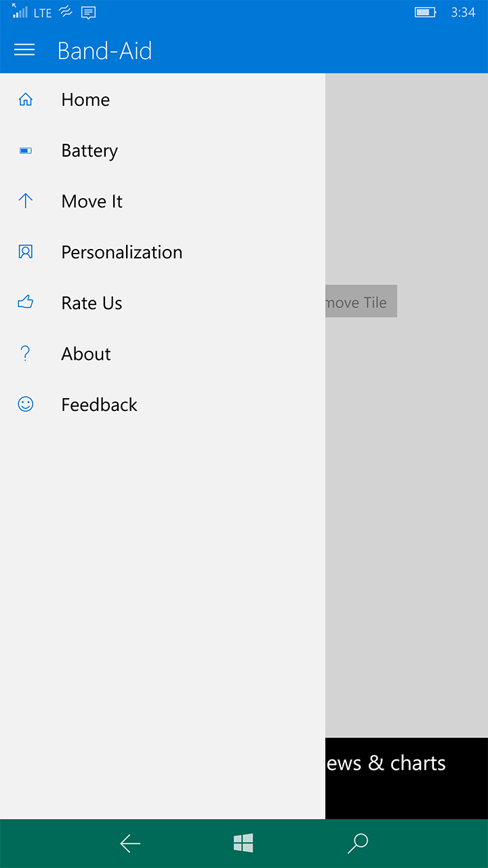Click the About question mark icon

[26, 353]
